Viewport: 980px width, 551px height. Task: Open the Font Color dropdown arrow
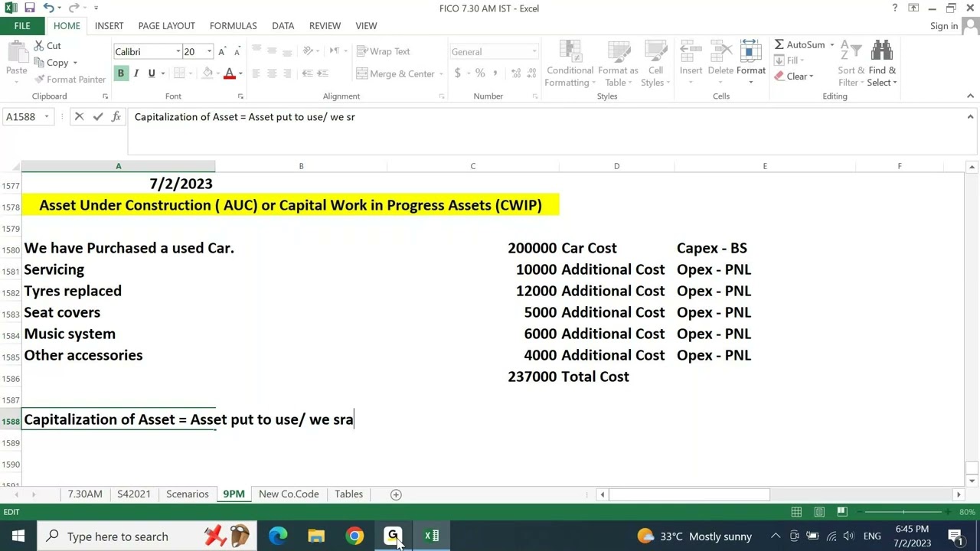(x=240, y=73)
